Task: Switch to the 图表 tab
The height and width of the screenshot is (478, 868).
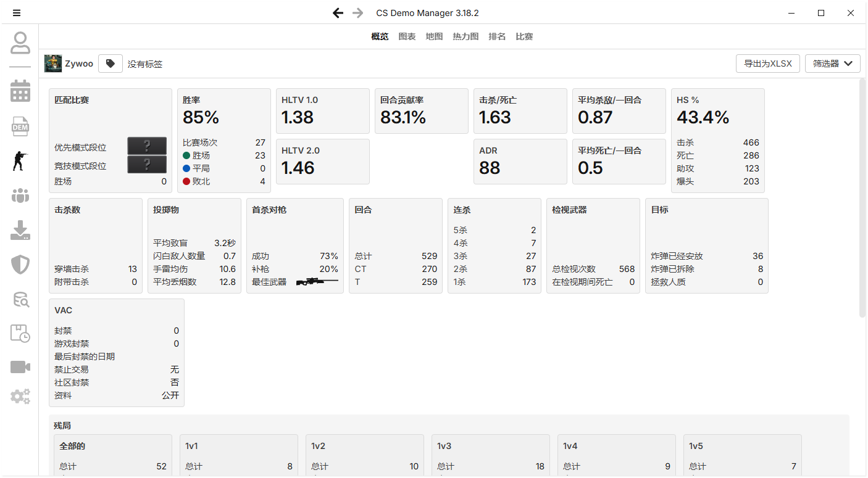Action: click(407, 36)
